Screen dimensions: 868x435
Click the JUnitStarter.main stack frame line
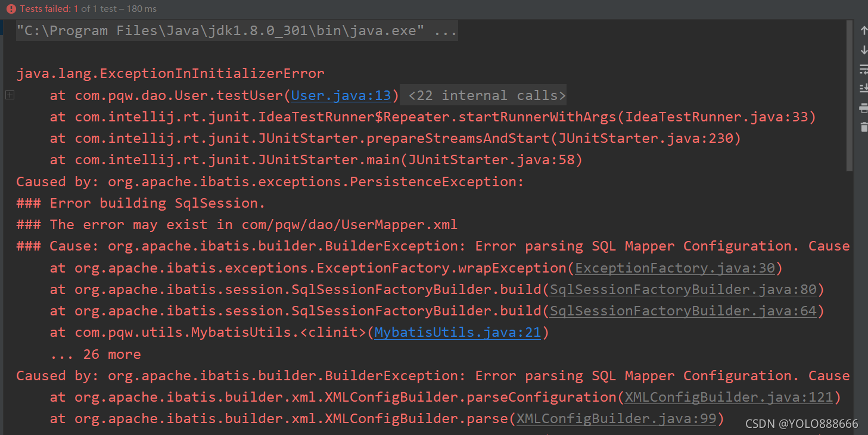316,160
